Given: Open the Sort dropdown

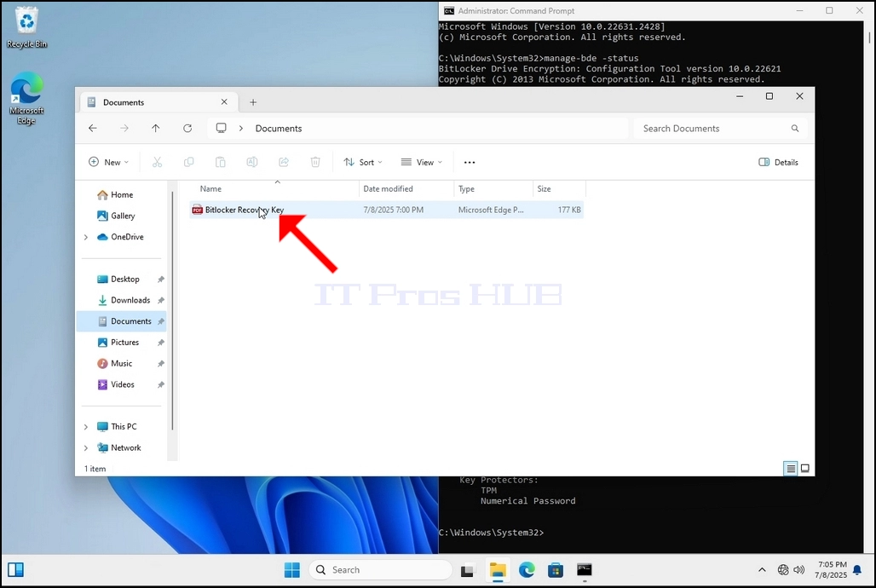Looking at the screenshot, I should click(363, 162).
